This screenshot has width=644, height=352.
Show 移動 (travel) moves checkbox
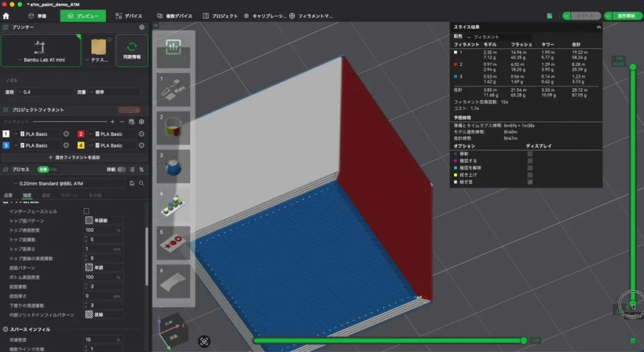[x=530, y=154]
